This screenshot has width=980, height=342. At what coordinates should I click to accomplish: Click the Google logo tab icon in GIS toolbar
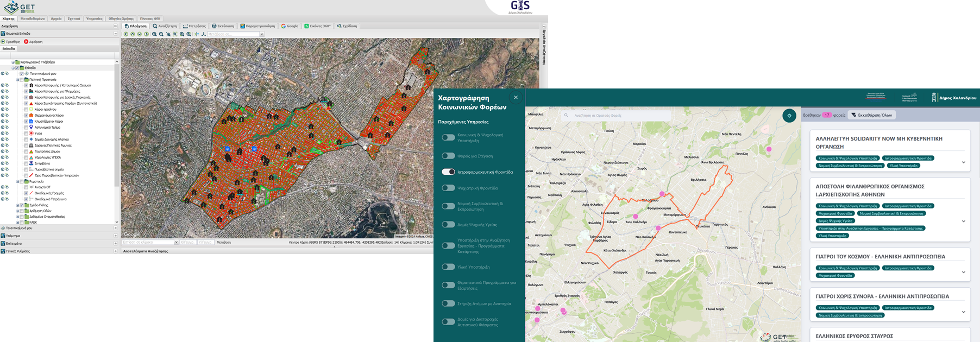284,26
